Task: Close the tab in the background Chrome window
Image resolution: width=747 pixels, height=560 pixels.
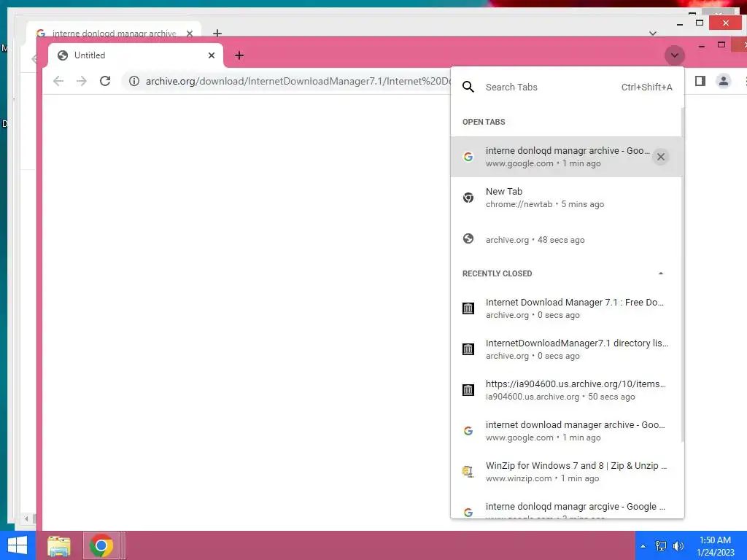Action: tap(190, 34)
